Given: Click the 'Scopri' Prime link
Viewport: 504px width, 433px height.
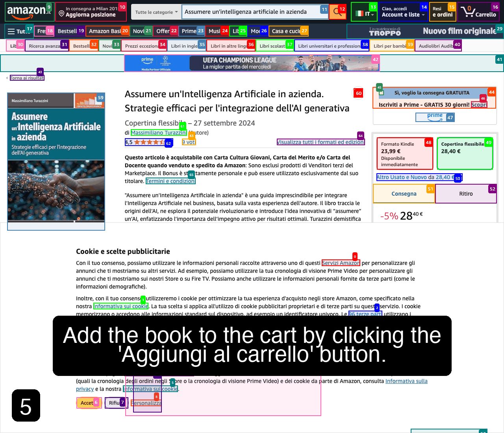Looking at the screenshot, I should click(x=479, y=105).
